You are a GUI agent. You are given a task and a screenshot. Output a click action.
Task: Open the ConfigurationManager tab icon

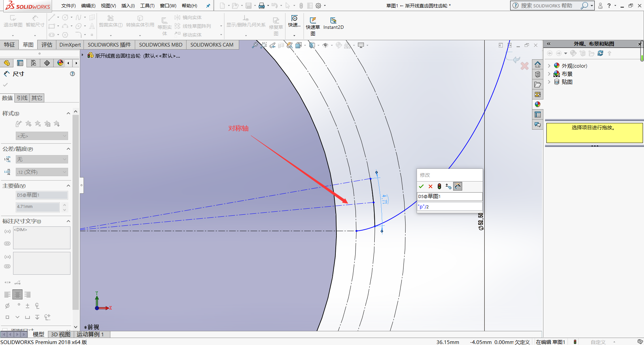(x=34, y=63)
